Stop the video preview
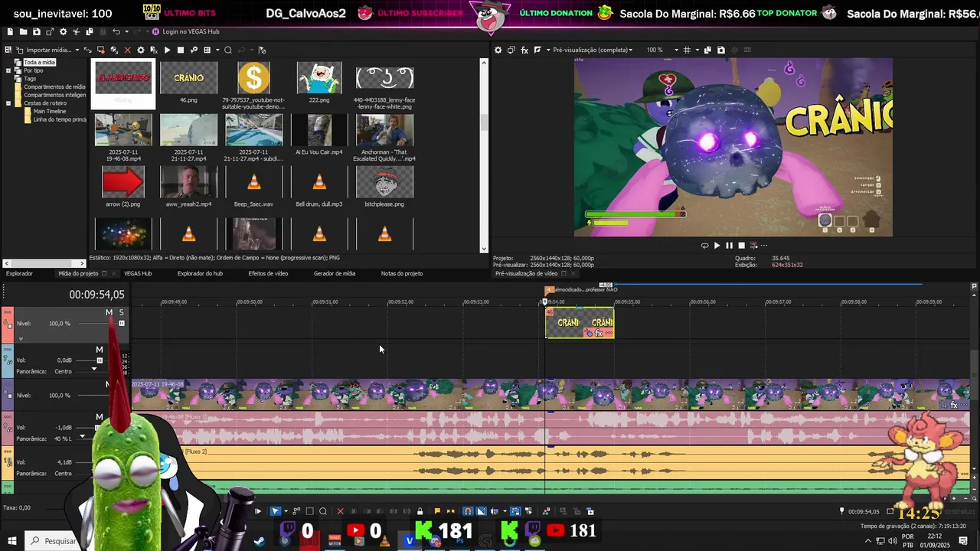 [x=741, y=246]
